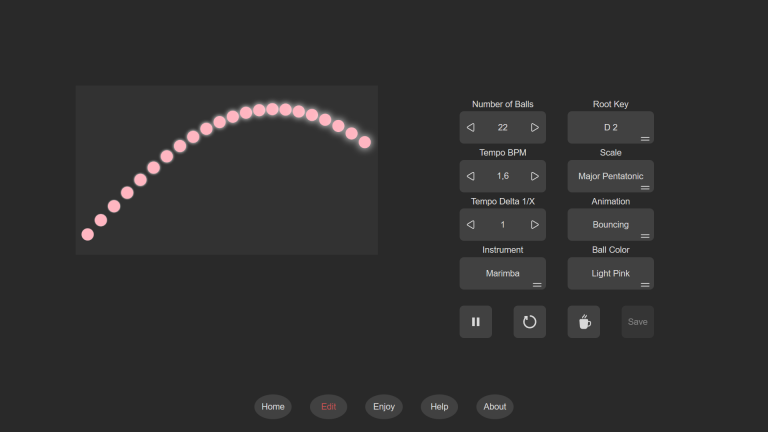Click the restart/reset circular arrow icon
768x432 pixels.
tap(530, 322)
